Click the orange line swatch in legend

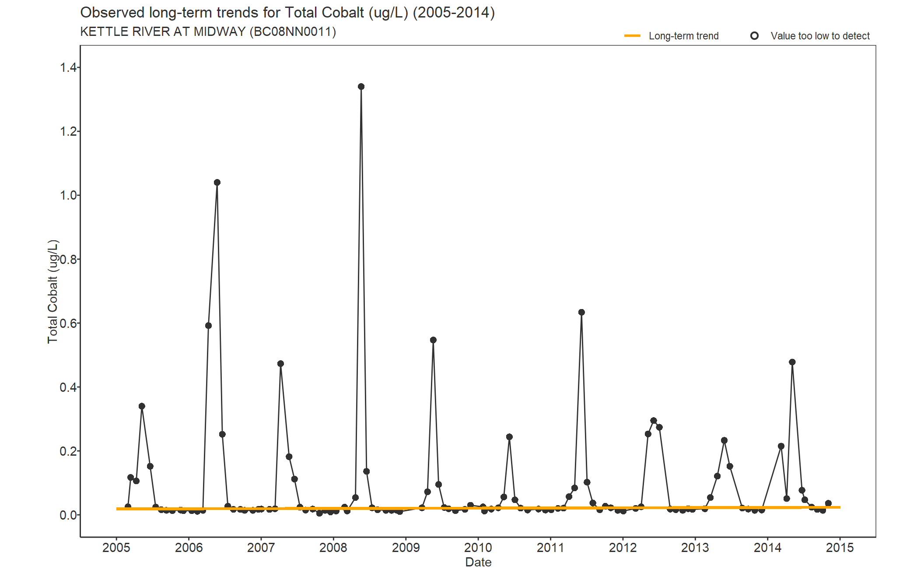click(632, 36)
